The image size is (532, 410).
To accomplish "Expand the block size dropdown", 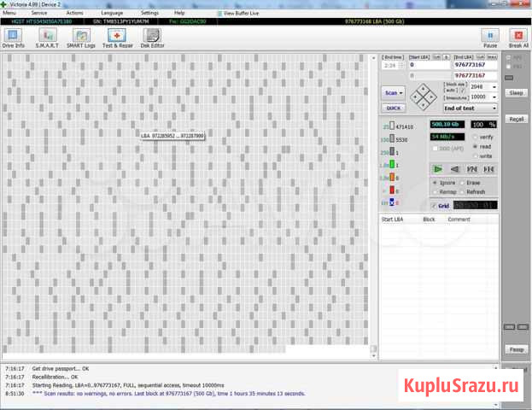I will pos(494,87).
